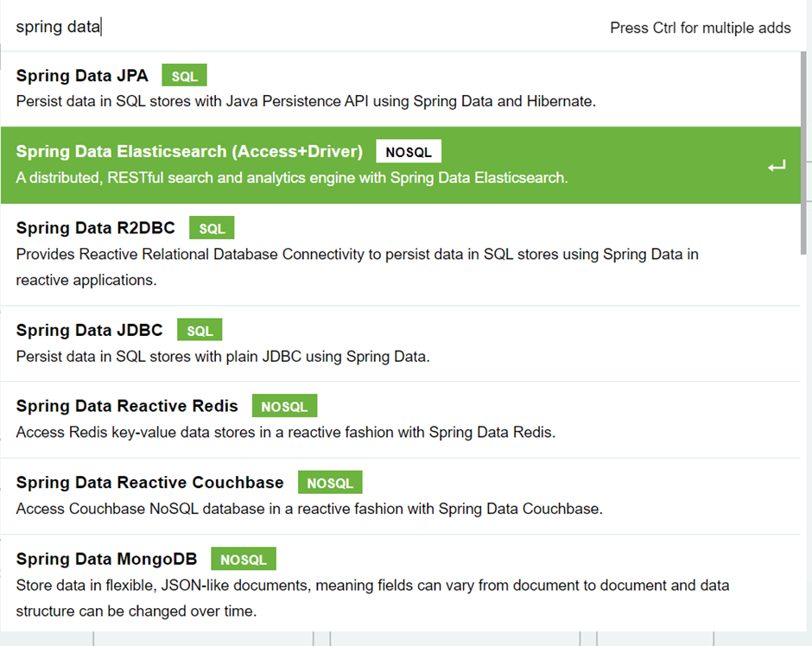This screenshot has height=646, width=812.
Task: Add Spring Data Elasticsearch (Access+Driver)
Action: (401, 165)
